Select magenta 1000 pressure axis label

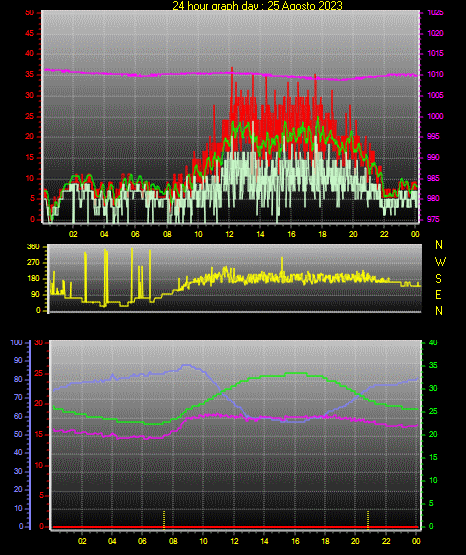[x=435, y=116]
